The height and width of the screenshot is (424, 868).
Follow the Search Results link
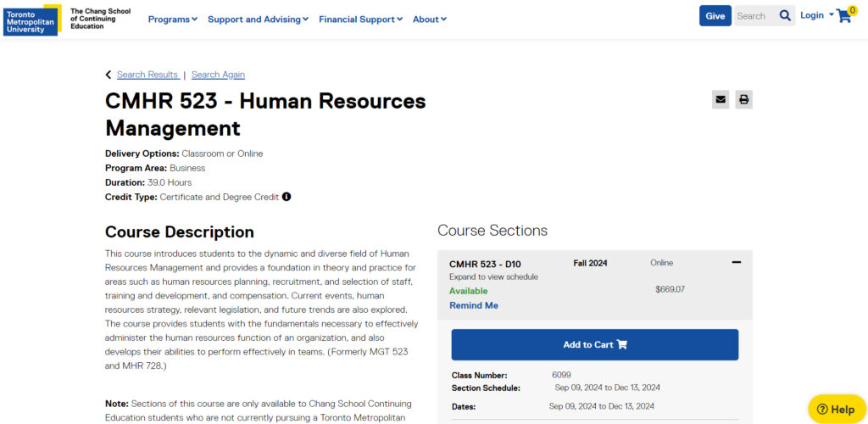tap(147, 75)
